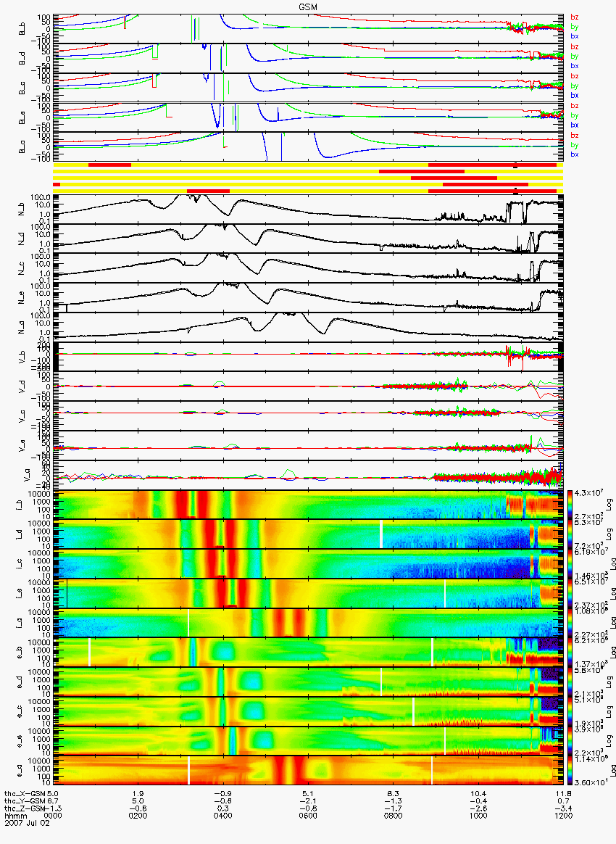Click inside the V_a velocity plot panel
Viewport: 616px width, 844px height.
coord(308,475)
